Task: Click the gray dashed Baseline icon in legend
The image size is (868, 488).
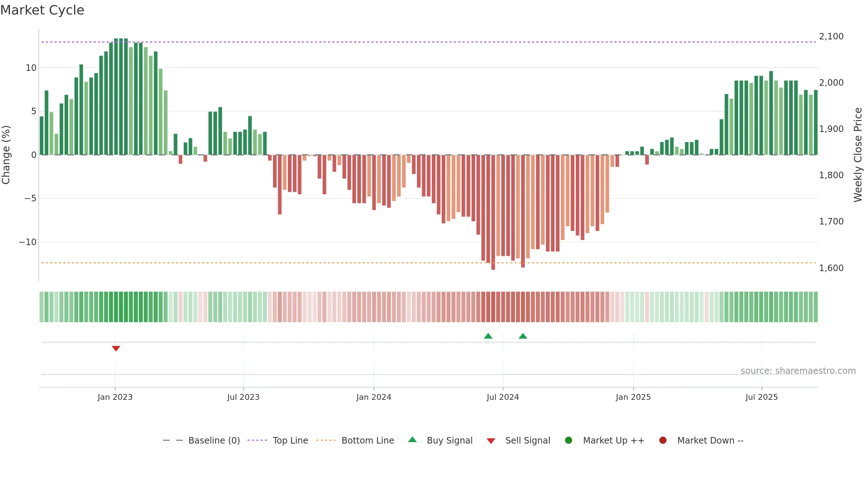Action: [173, 440]
